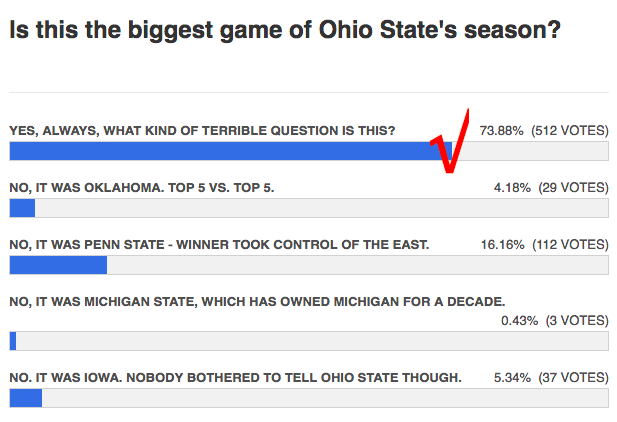Select the Oklahoma top 5 poll option

142,188
